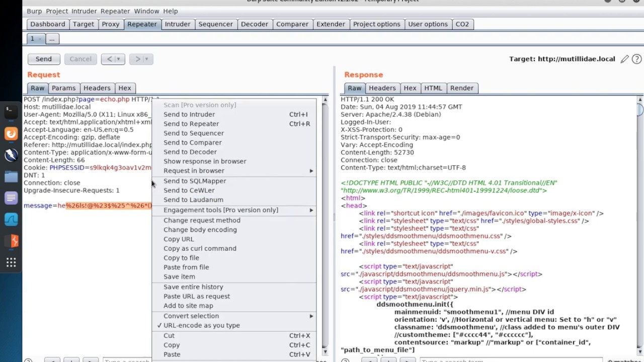This screenshot has height=362, width=644.
Task: Show the applications grid in the dock
Action: [11, 262]
